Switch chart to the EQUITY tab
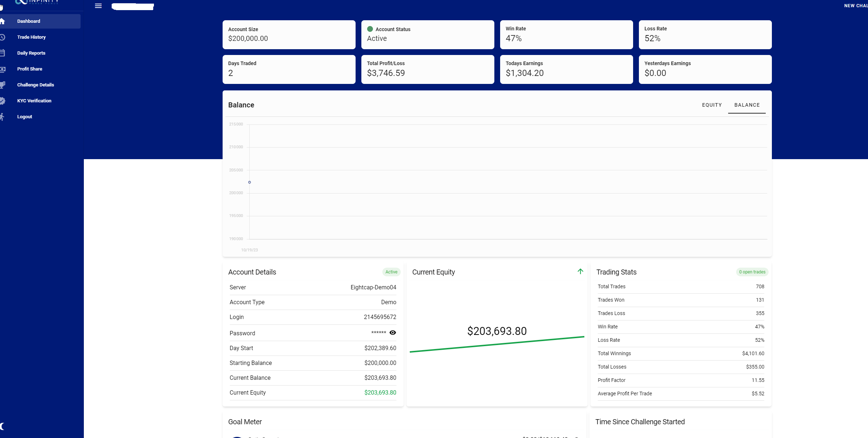Screen dimensions: 868x438 pos(712,105)
